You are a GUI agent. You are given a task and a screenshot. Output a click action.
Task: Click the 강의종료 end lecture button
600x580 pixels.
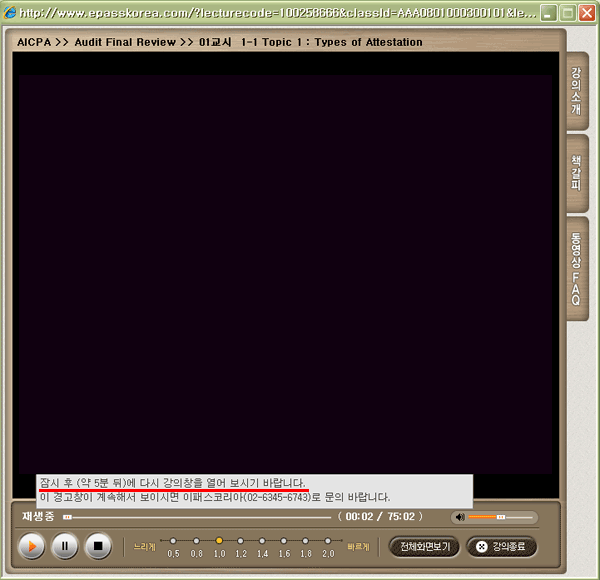[502, 547]
